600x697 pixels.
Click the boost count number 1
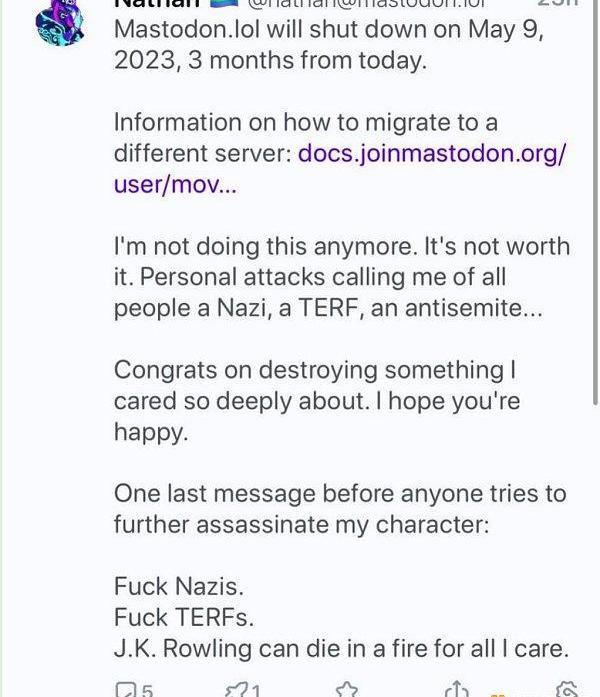tap(256, 690)
